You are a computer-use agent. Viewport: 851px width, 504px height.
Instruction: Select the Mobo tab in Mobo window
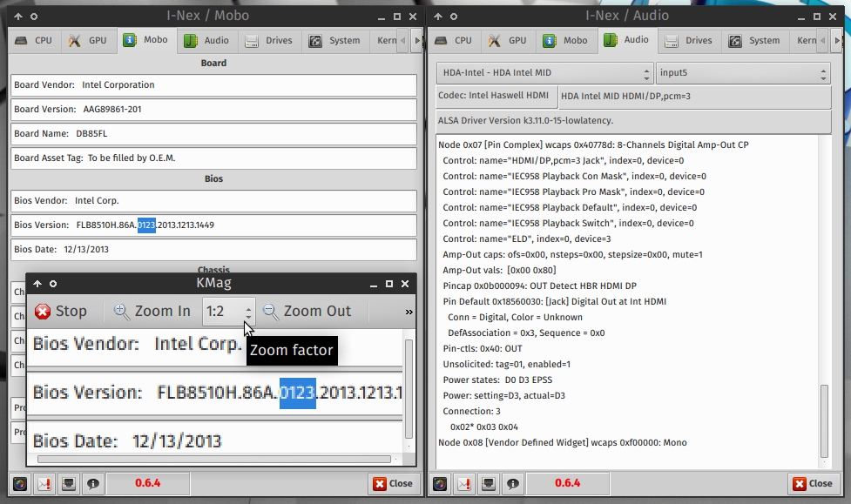pos(146,40)
